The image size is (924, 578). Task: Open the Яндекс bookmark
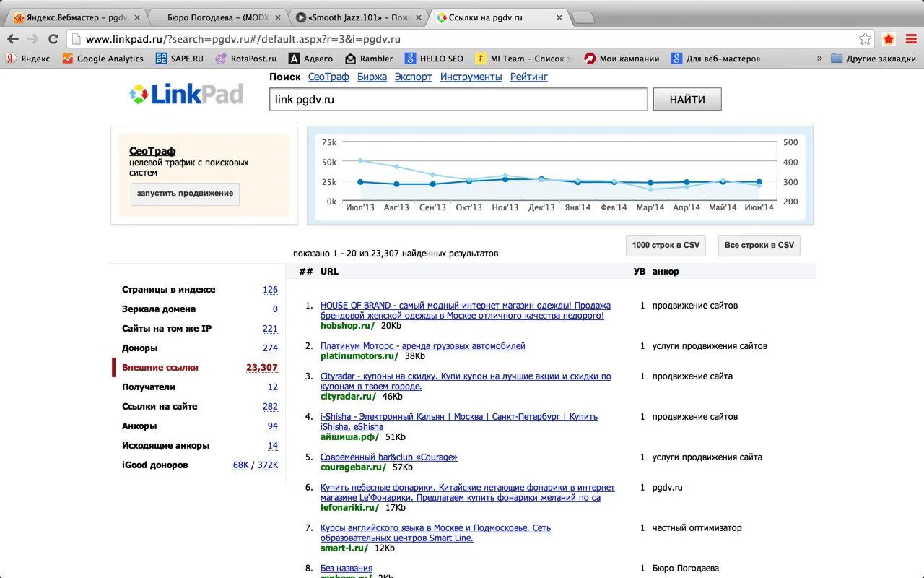click(x=28, y=59)
